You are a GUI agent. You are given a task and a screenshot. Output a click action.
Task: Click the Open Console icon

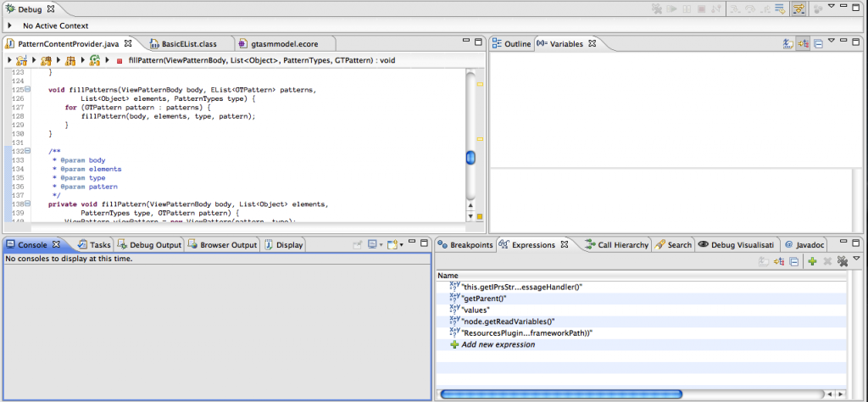coord(392,244)
